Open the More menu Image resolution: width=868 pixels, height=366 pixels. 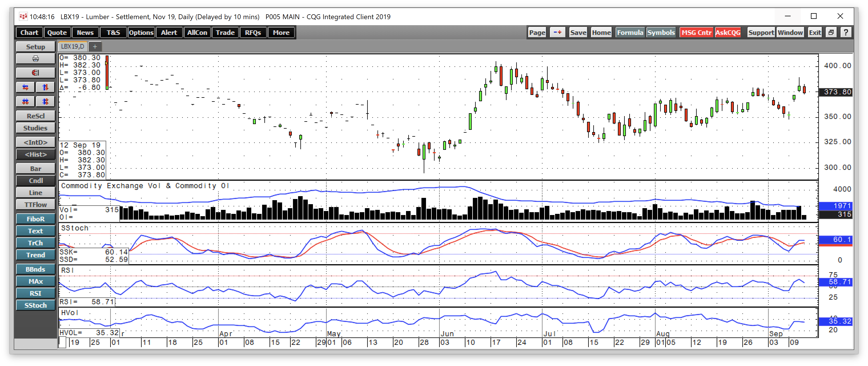point(281,32)
